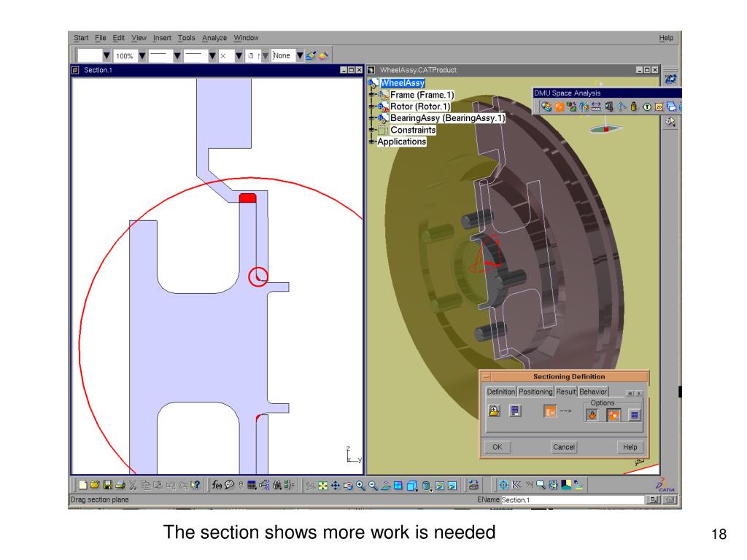Screen dimensions: 747x560
Task: Click the results window icon in Sectioning Definition
Action: (515, 411)
